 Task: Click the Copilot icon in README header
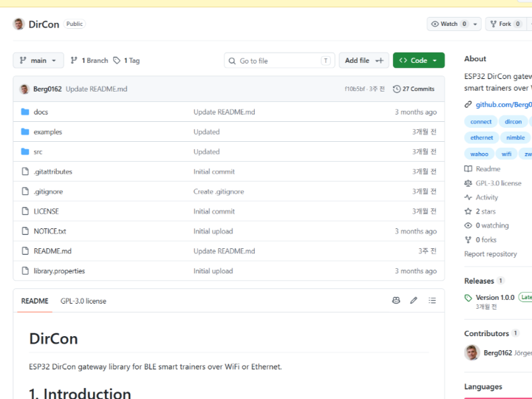coord(396,300)
